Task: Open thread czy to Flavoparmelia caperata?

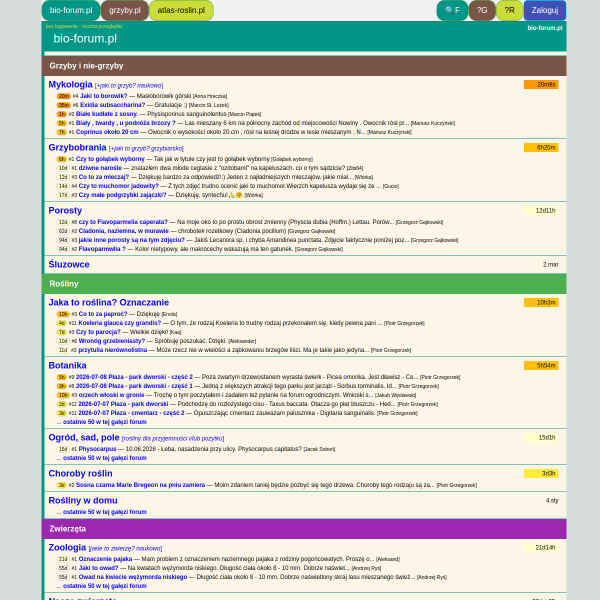Action: coord(123,222)
